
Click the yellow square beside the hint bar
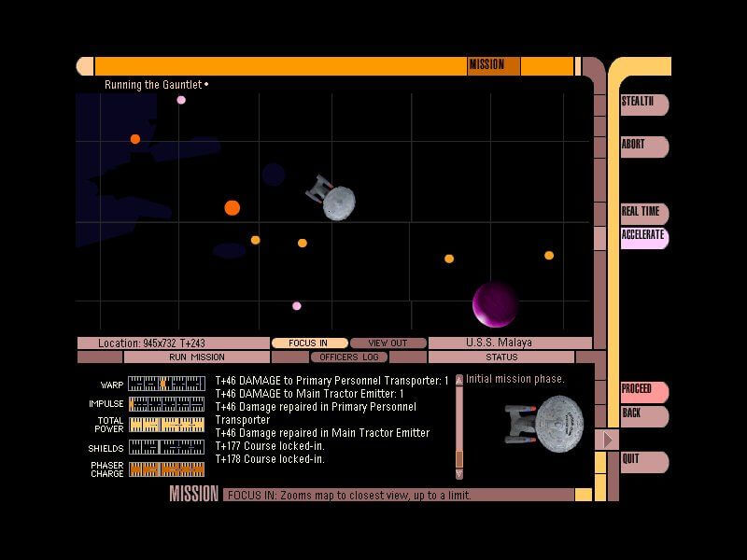(x=583, y=495)
